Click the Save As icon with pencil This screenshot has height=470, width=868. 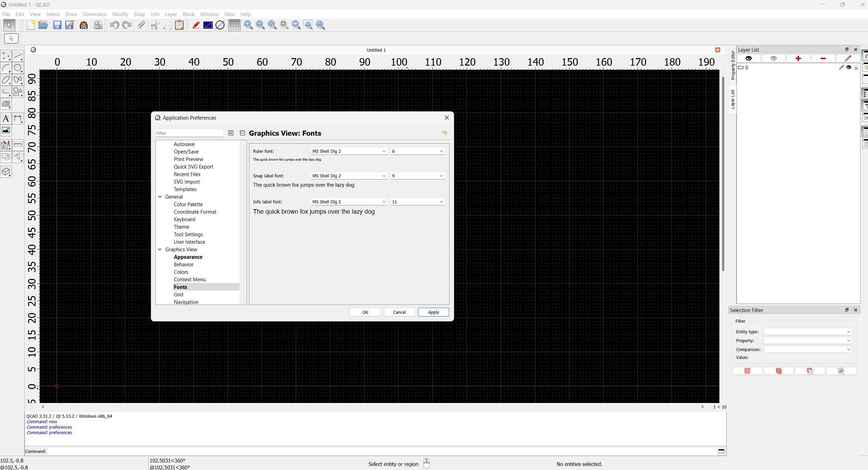click(x=70, y=25)
